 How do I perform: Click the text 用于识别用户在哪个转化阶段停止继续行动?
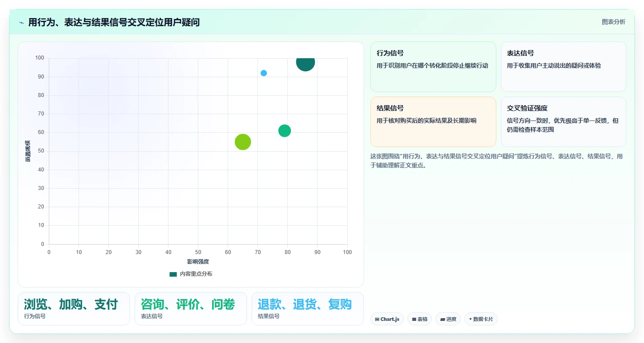433,66
